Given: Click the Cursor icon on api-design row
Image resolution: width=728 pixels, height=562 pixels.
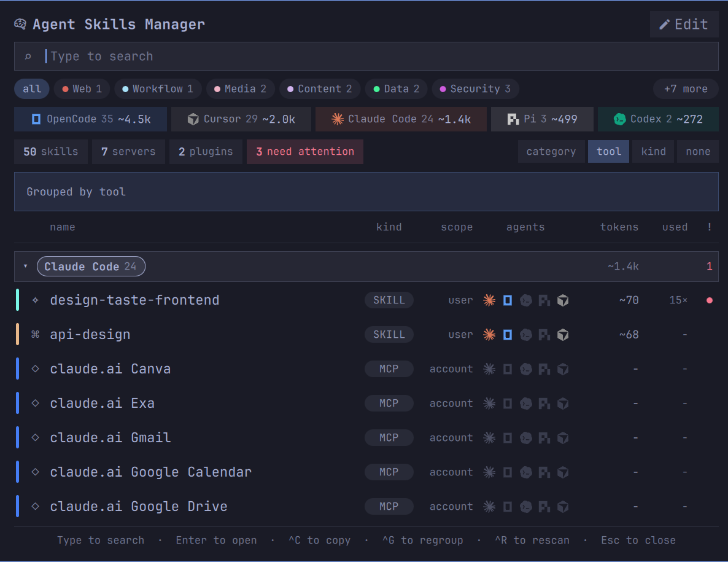Looking at the screenshot, I should (563, 335).
